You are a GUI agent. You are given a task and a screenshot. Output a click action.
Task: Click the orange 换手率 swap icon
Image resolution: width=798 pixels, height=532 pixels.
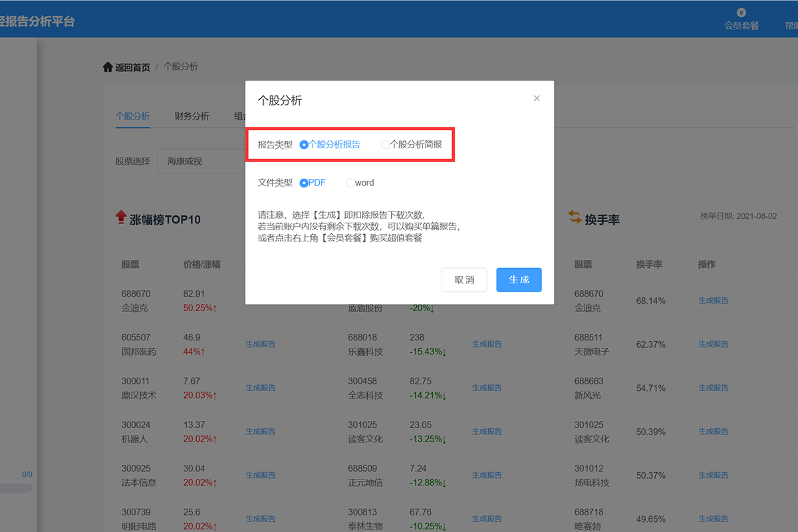click(x=574, y=217)
